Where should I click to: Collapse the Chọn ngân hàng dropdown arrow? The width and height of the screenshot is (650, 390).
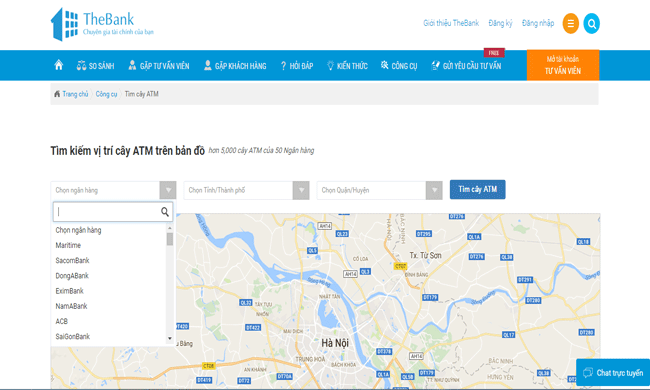[x=168, y=190]
